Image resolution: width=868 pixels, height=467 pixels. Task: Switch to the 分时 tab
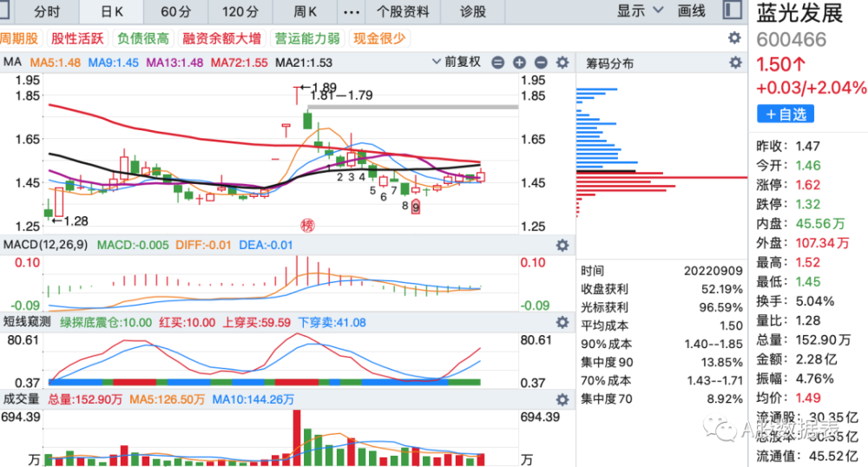point(47,11)
